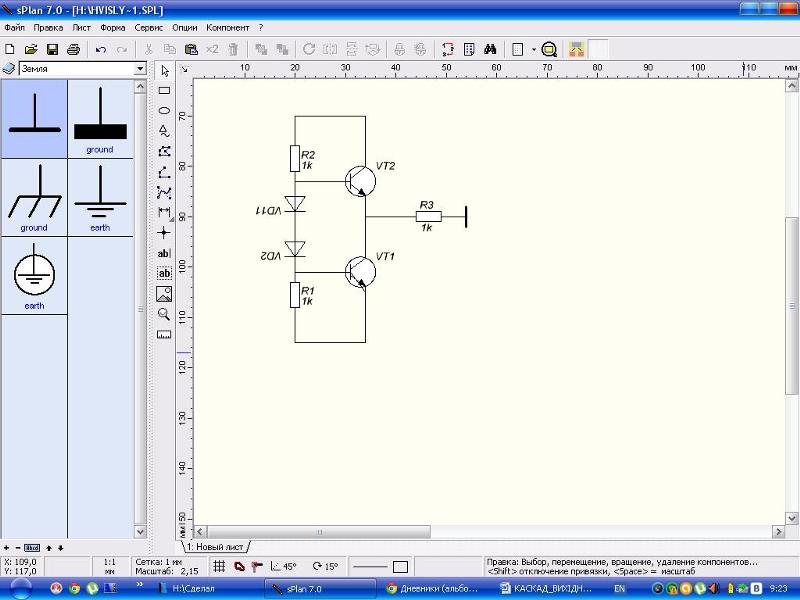Move component down with the down arrow under the library
800x600 pixels.
pyautogui.click(x=60, y=548)
